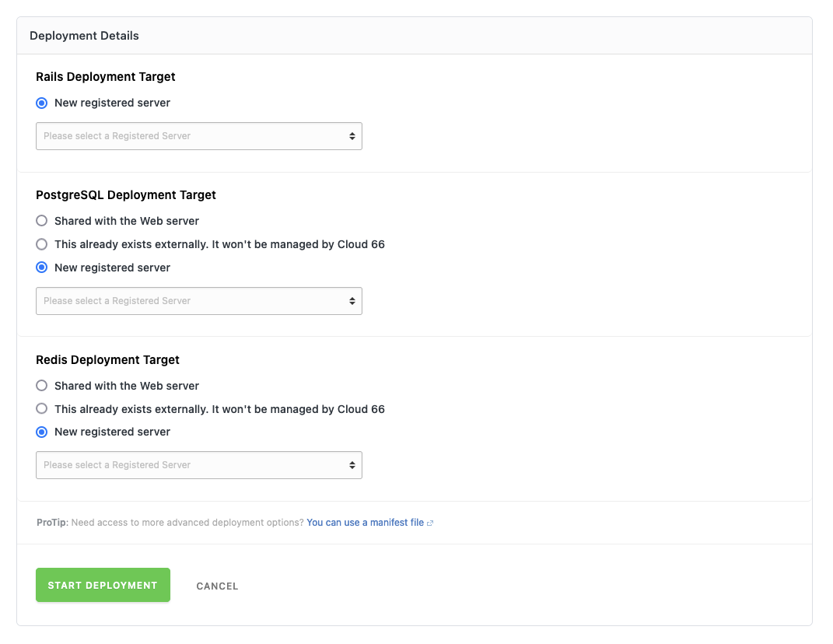
Task: Choose PostgreSQL Shared with the Web server
Action: pos(41,221)
